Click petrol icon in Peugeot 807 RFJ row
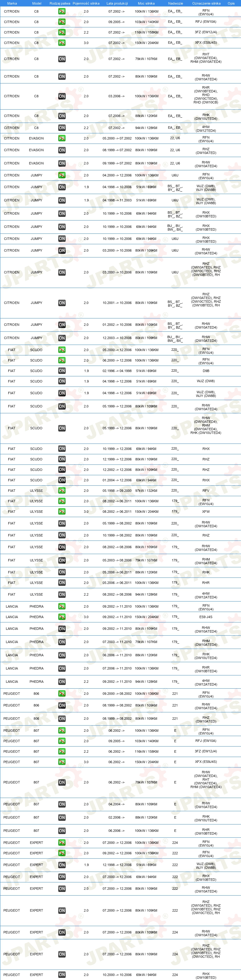Image resolution: width=241 pixels, height=980 pixels. [x=62, y=741]
